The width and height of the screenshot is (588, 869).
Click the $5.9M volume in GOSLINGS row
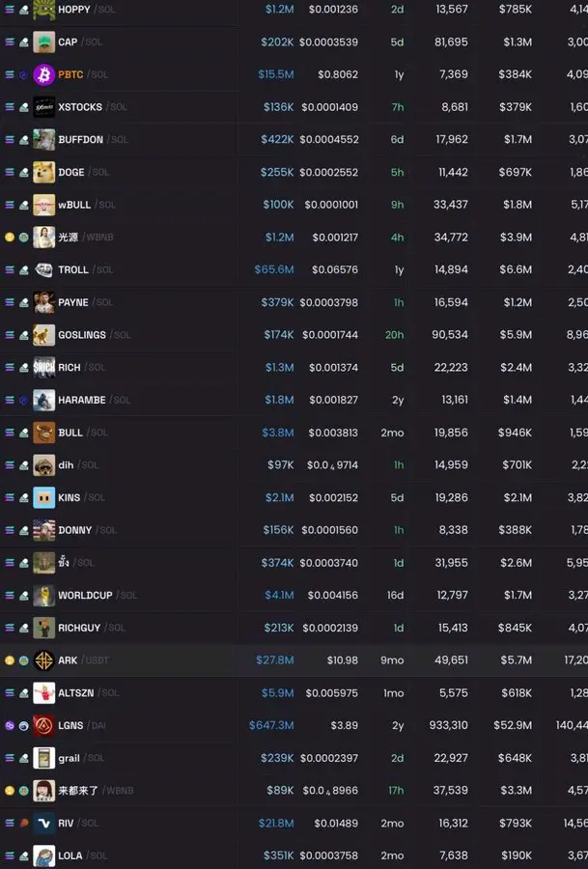click(x=516, y=335)
